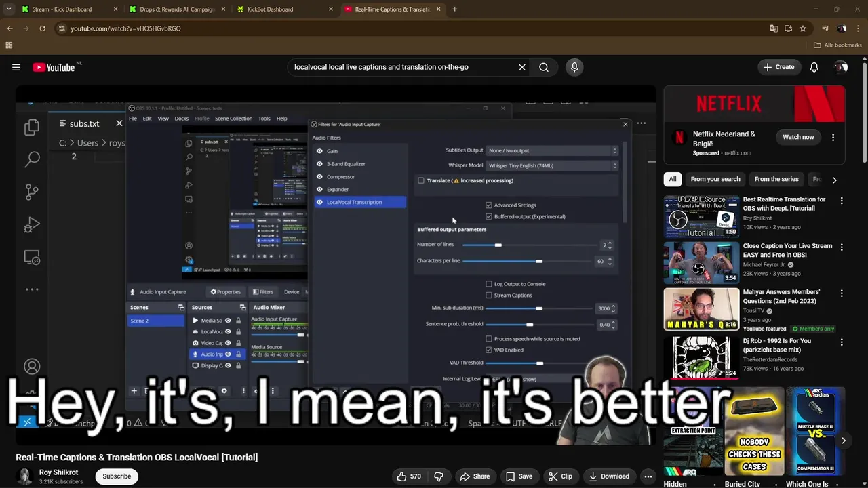The image size is (868, 488).
Task: Open the Chrome profile avatar
Action: pyautogui.click(x=842, y=28)
